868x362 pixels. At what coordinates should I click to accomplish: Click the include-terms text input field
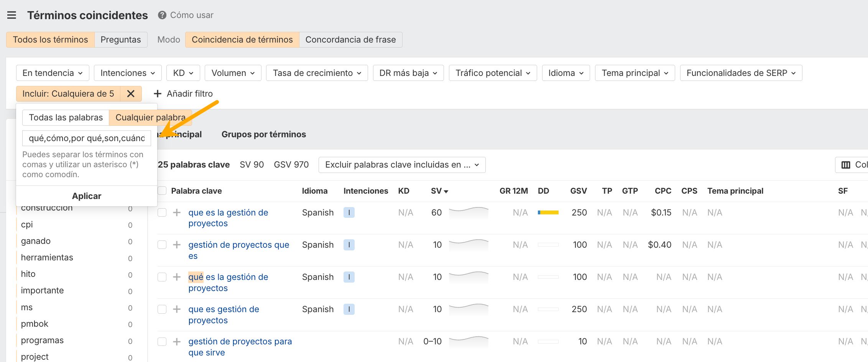87,138
